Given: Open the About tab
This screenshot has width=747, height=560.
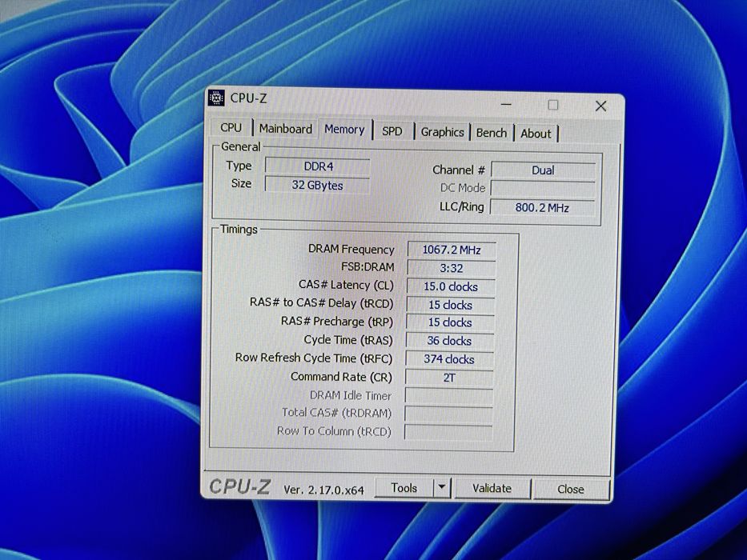Looking at the screenshot, I should click(x=536, y=134).
